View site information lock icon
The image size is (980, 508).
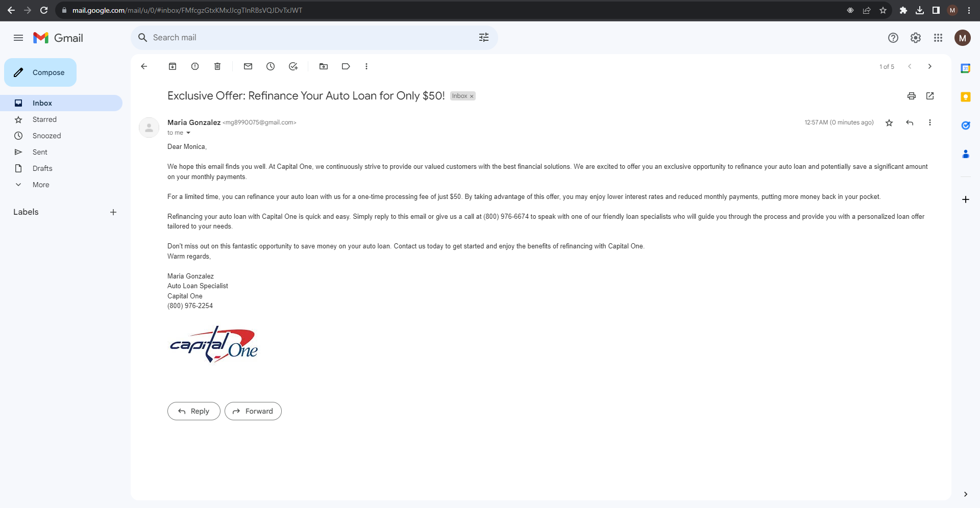[x=64, y=10]
